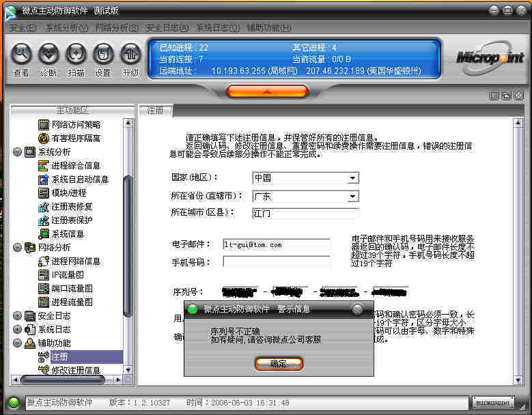Select 网络访问策略 icon in tree
Viewport: 532px width, 415px height.
pos(44,125)
